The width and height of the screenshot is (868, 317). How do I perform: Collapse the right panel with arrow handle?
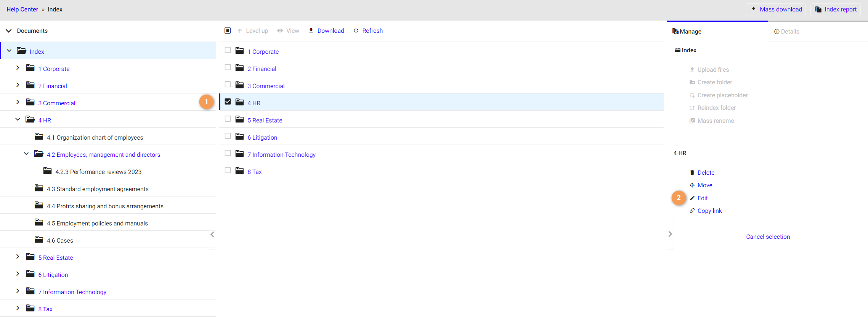pos(670,234)
